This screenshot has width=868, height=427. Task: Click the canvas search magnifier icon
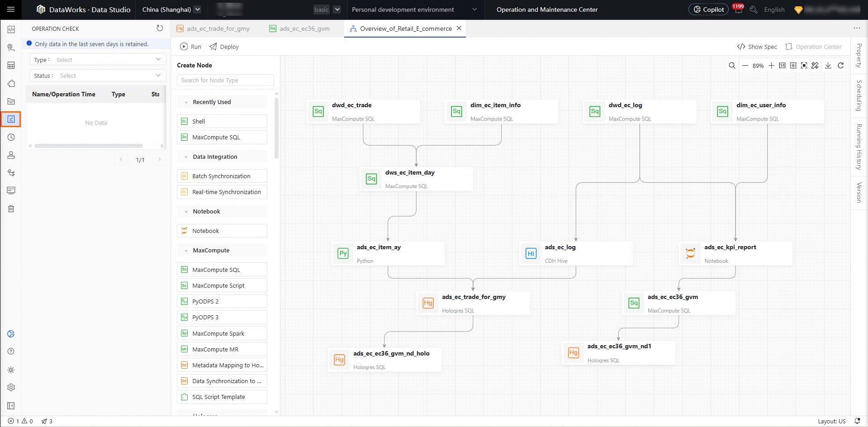tap(732, 66)
